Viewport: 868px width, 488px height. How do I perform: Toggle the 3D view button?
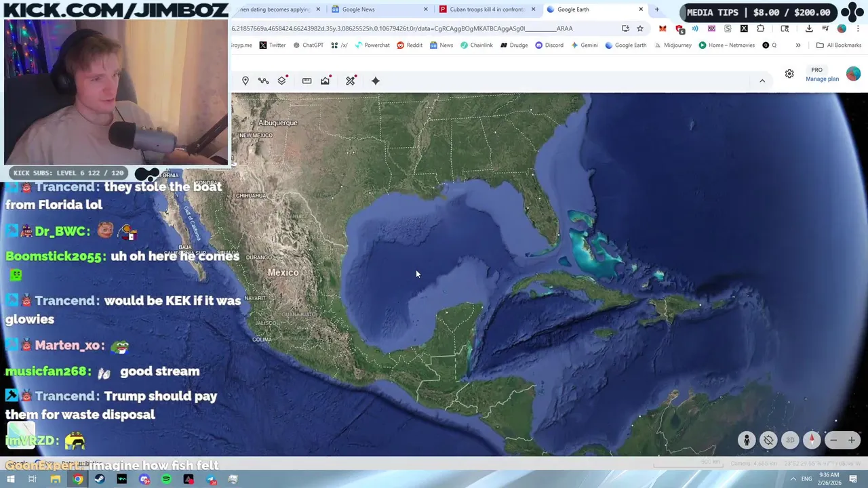coord(790,440)
